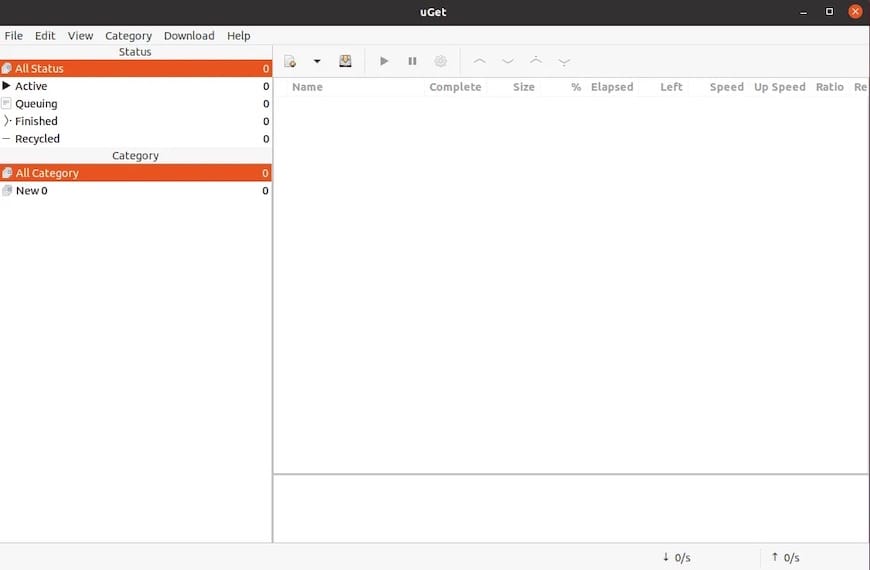Open the Help menu
870x570 pixels.
coord(239,36)
